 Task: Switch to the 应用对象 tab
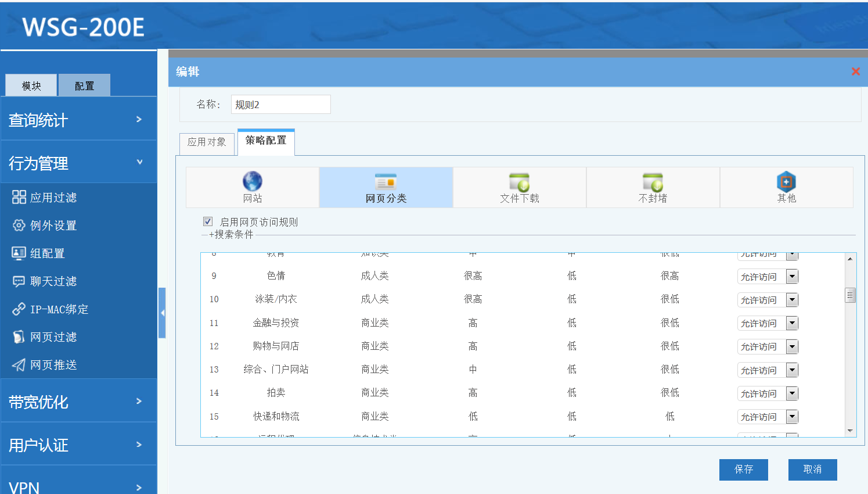pyautogui.click(x=207, y=142)
